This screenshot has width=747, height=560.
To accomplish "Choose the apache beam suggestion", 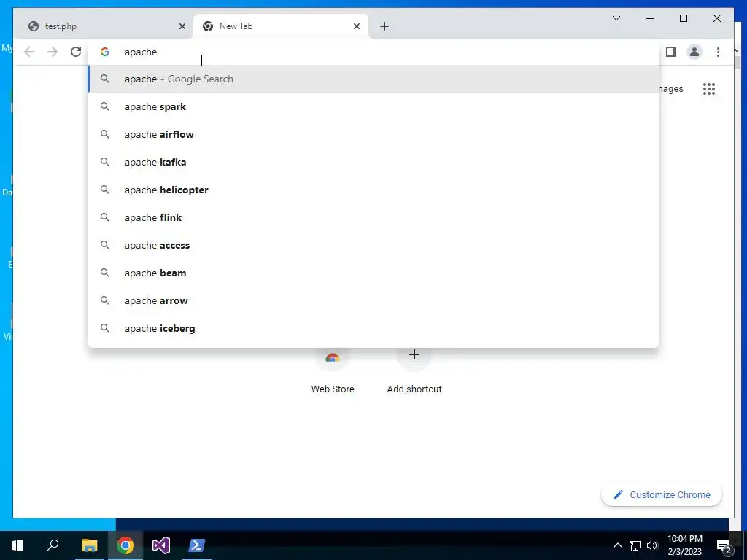I will point(373,273).
